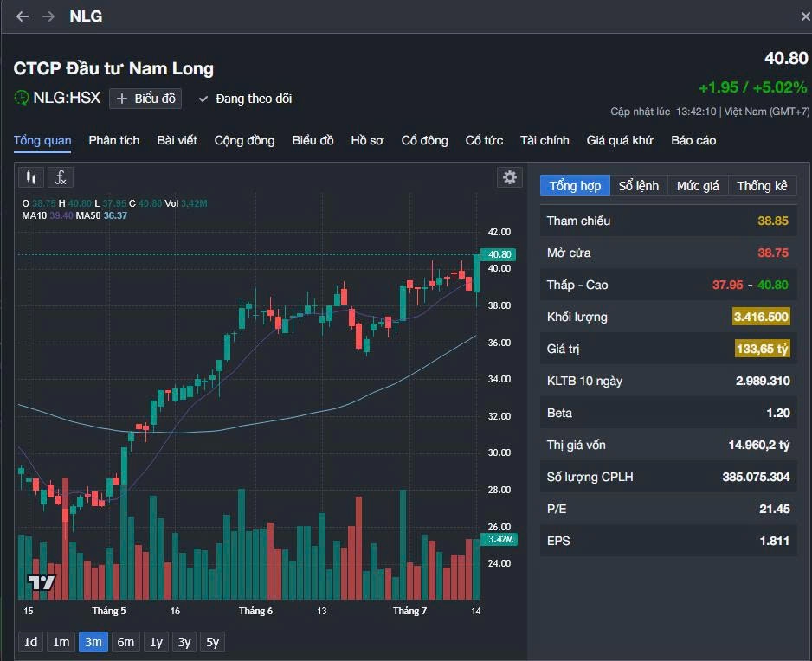The image size is (812, 661).
Task: Switch to the Phân tích tab
Action: [x=113, y=139]
